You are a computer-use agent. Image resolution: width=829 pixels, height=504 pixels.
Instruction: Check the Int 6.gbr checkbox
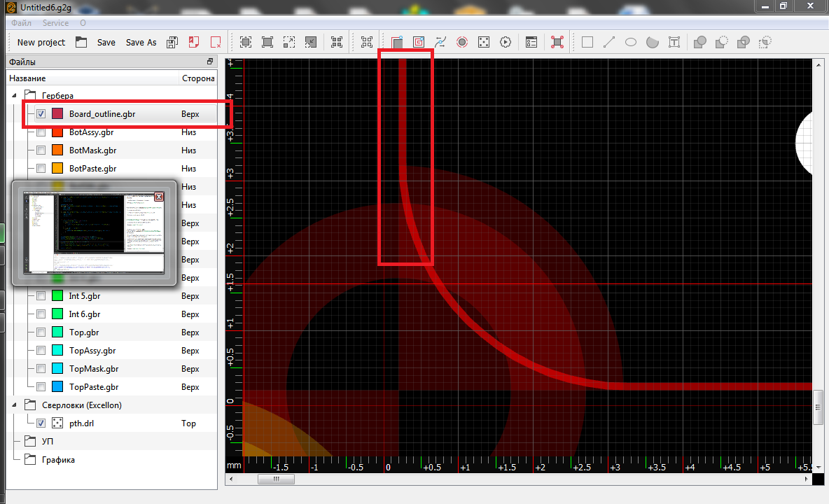(41, 314)
